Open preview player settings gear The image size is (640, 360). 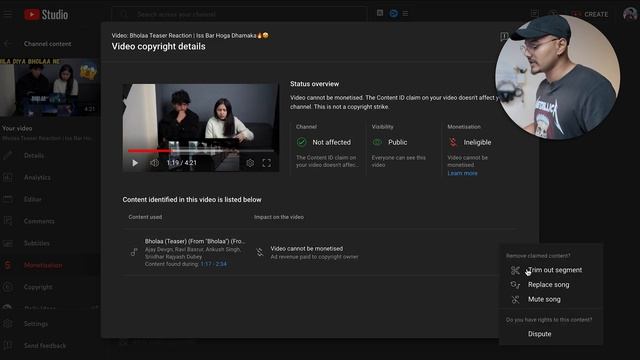click(250, 163)
